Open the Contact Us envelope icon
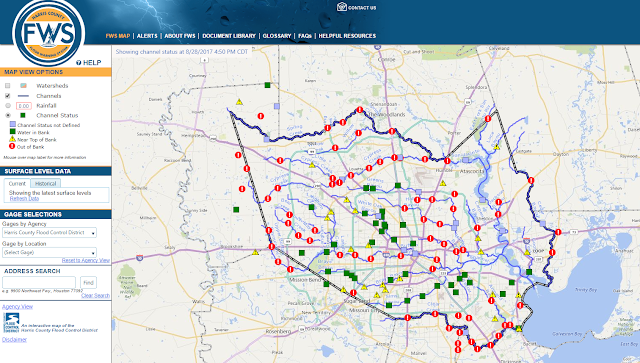This screenshot has height=363, width=640. (x=342, y=7)
